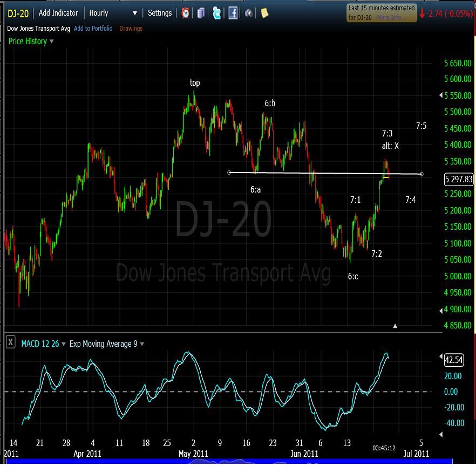Click the current price tag 5 297.83

tap(459, 179)
